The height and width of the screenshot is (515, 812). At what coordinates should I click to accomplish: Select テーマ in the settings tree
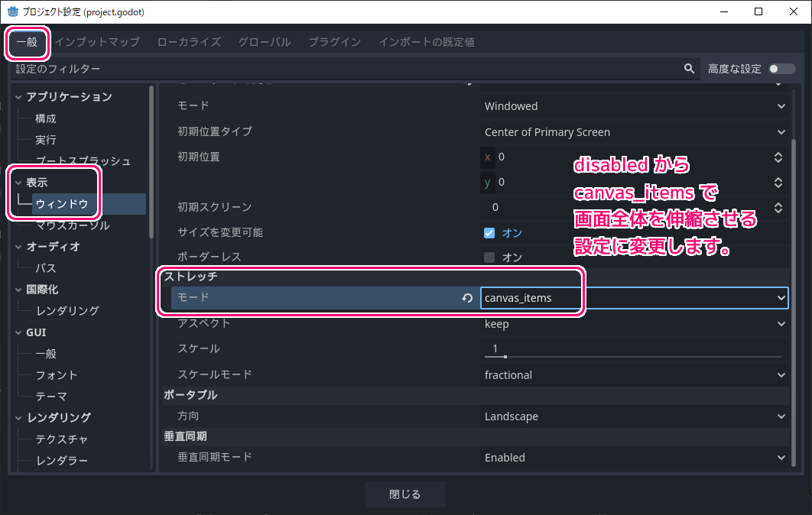[50, 397]
